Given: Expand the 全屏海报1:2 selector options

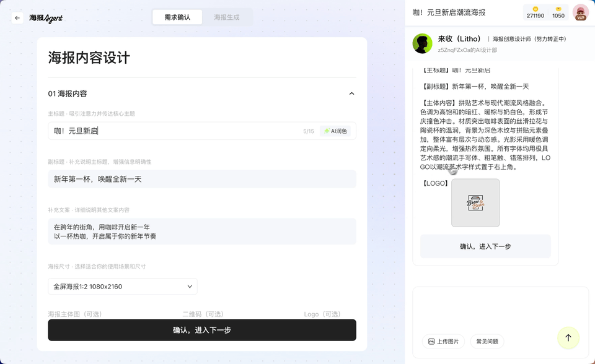Looking at the screenshot, I should [190, 287].
